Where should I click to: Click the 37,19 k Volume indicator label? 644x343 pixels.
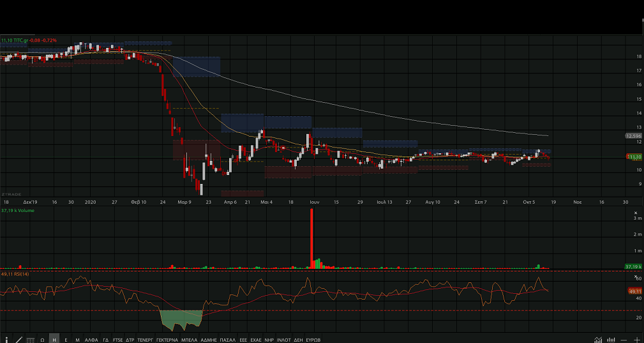point(17,210)
